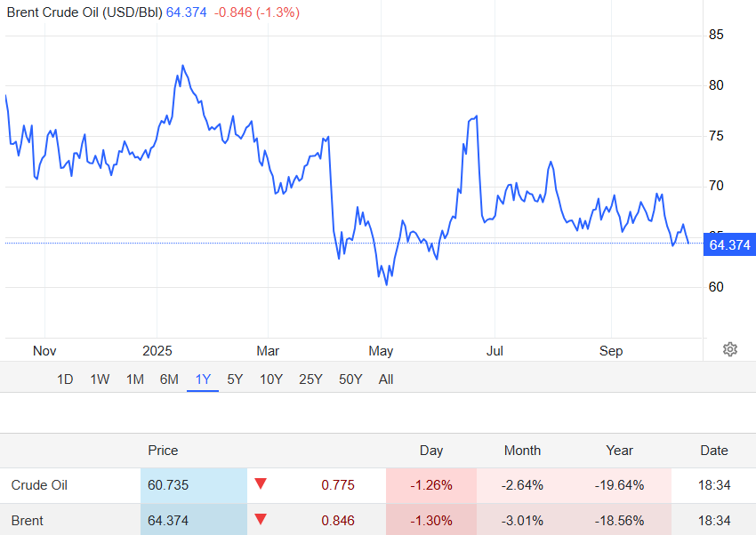Click the red down arrow beside Brent

(261, 520)
